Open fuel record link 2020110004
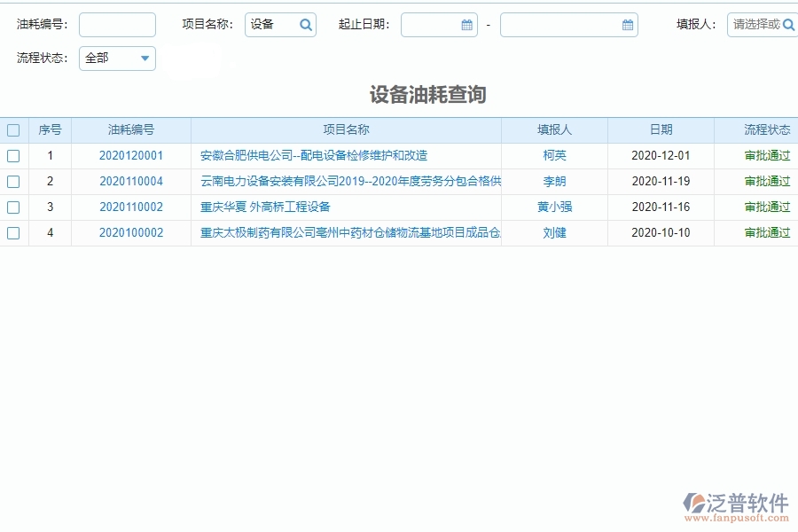 point(129,181)
